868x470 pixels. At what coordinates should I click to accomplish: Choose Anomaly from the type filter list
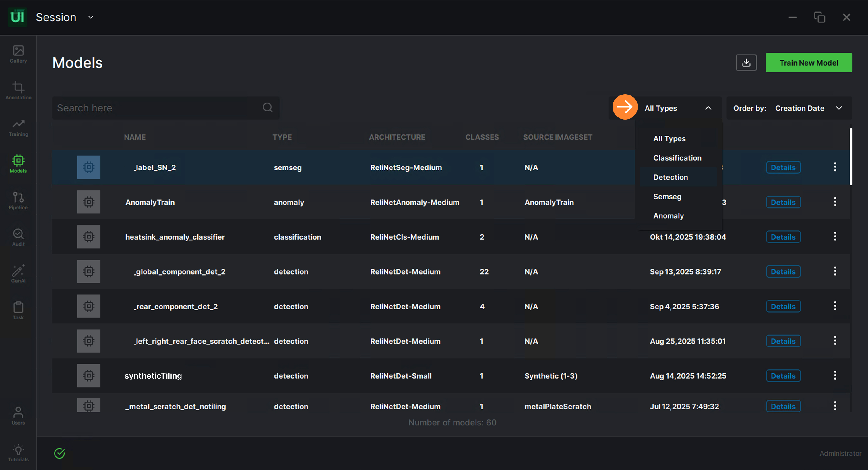(668, 216)
